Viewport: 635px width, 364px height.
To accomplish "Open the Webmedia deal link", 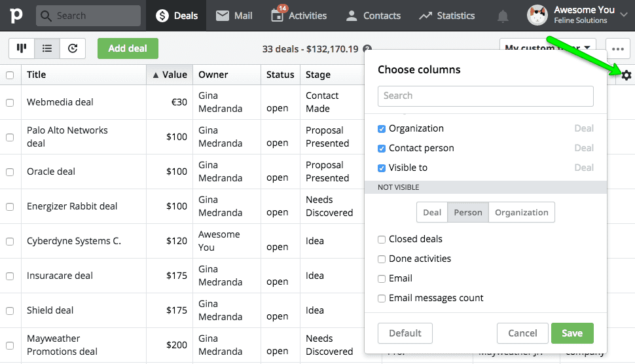I will click(x=60, y=102).
